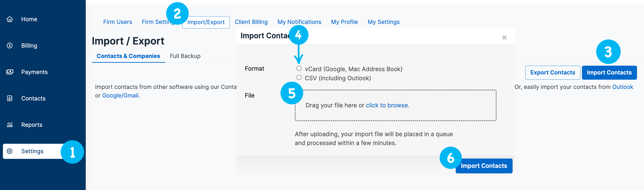Screen dimensions: 644x190
Task: Go to My Notifications tab
Action: [x=299, y=22]
